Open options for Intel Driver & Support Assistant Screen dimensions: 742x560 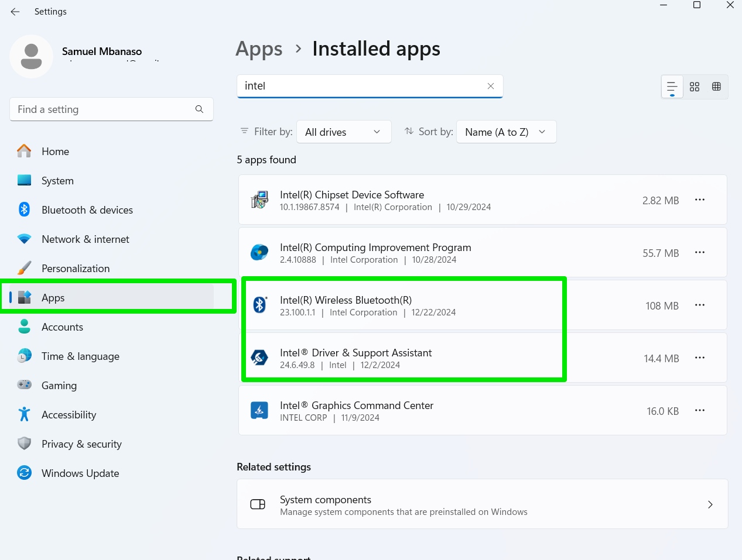[x=700, y=358]
